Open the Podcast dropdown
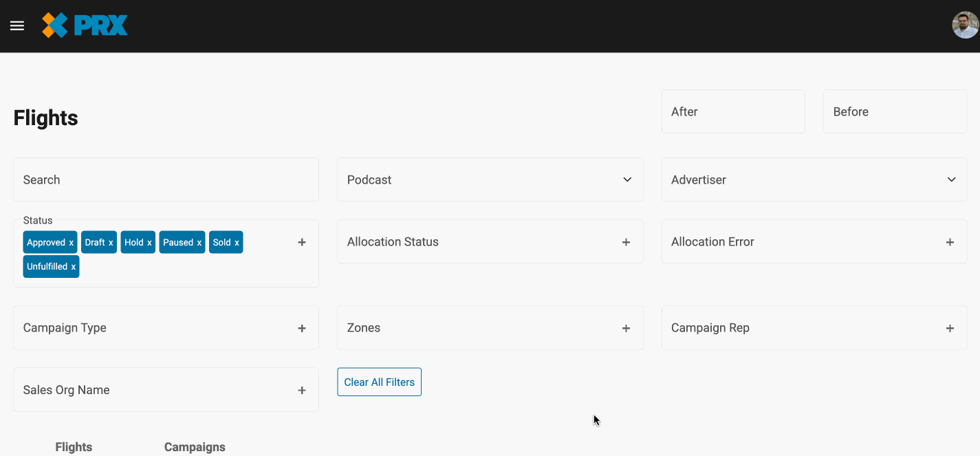Screen dimensions: 980x456 tap(490, 180)
